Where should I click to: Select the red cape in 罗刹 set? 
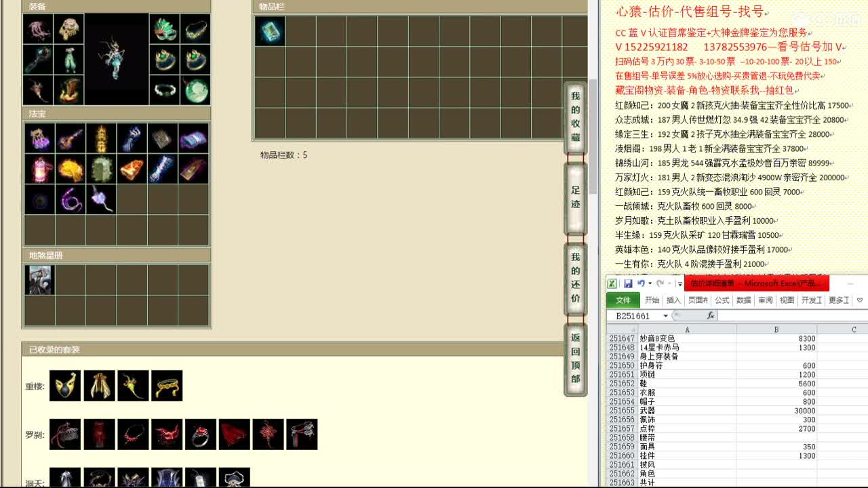tap(235, 434)
